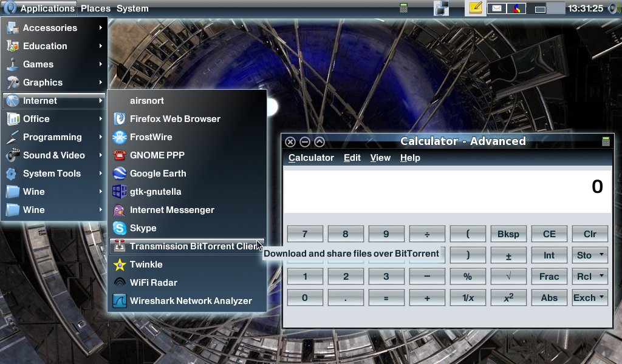Click the calculator icon in Calculator title bar

click(606, 141)
